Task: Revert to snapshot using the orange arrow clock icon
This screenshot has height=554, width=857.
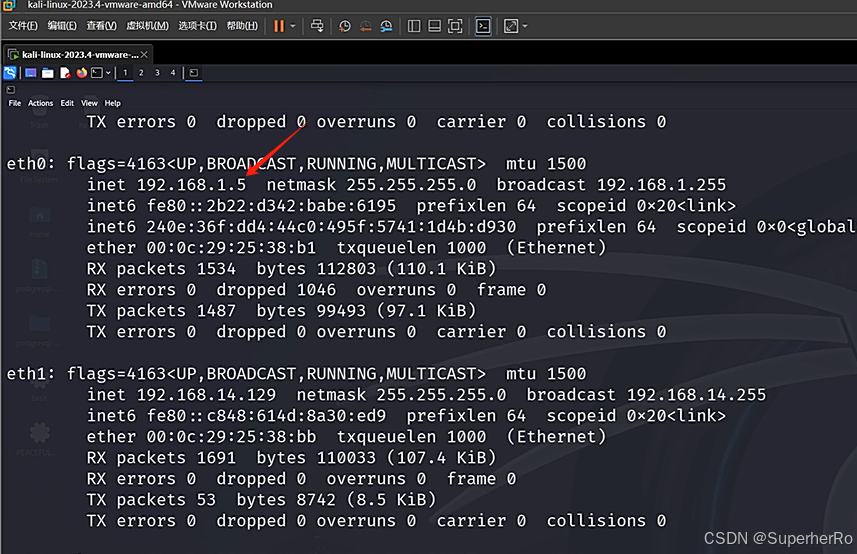Action: click(x=366, y=26)
